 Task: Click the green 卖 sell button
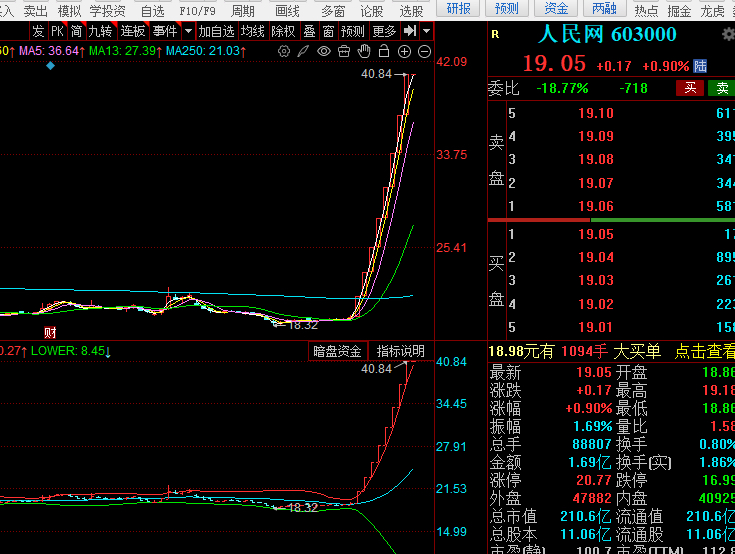722,88
